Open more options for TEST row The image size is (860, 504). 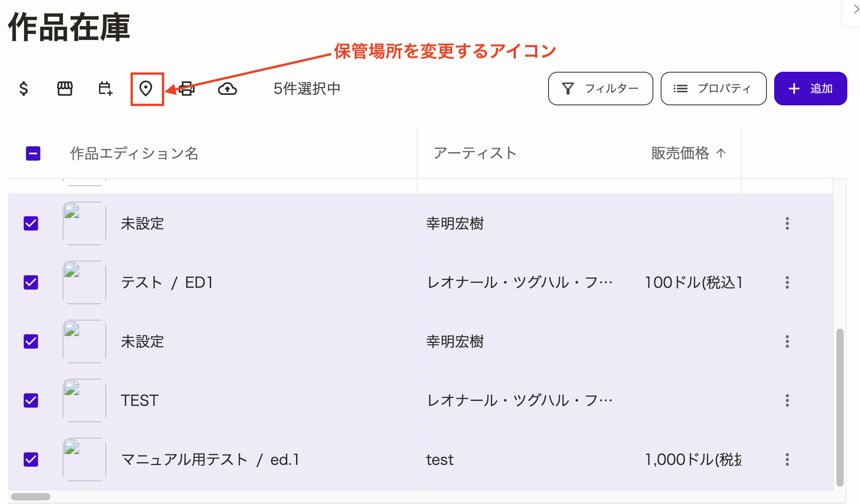tap(787, 400)
